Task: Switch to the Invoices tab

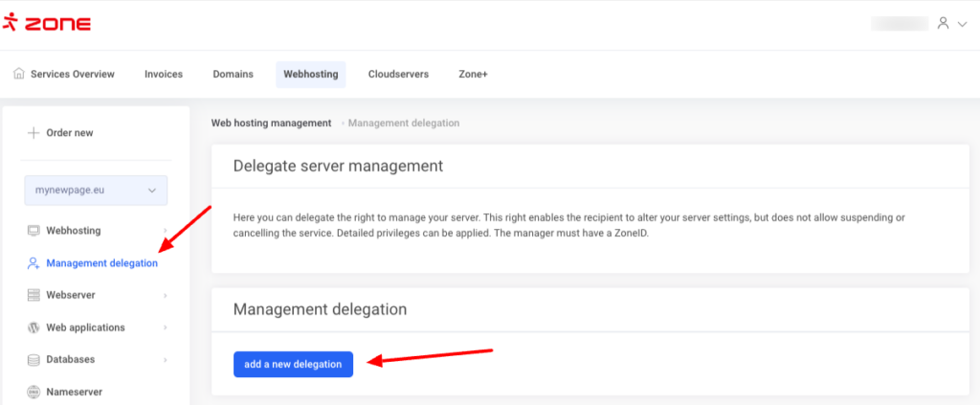Action: [164, 74]
